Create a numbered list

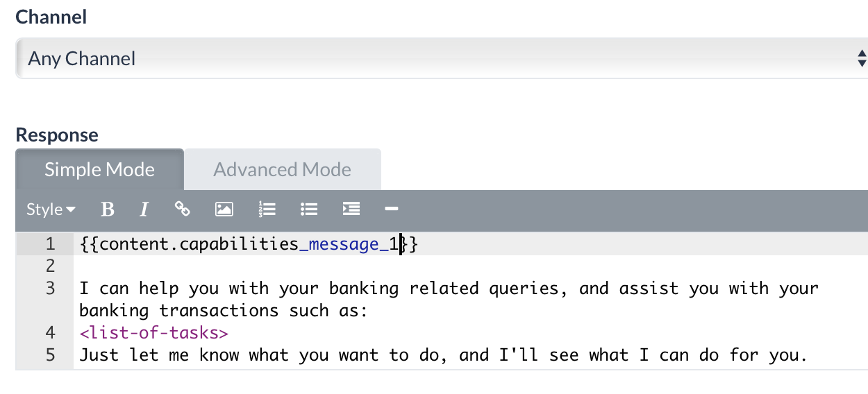[267, 209]
